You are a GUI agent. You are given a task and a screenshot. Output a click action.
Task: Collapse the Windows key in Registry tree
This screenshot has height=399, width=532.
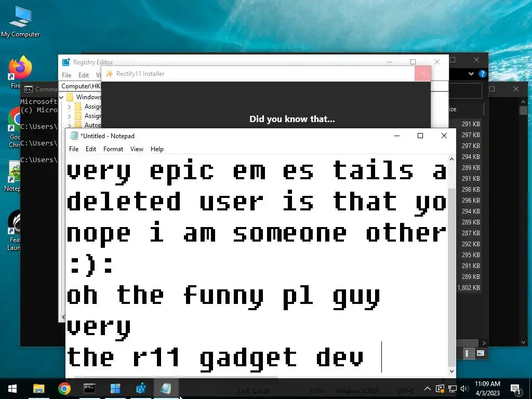[61, 97]
